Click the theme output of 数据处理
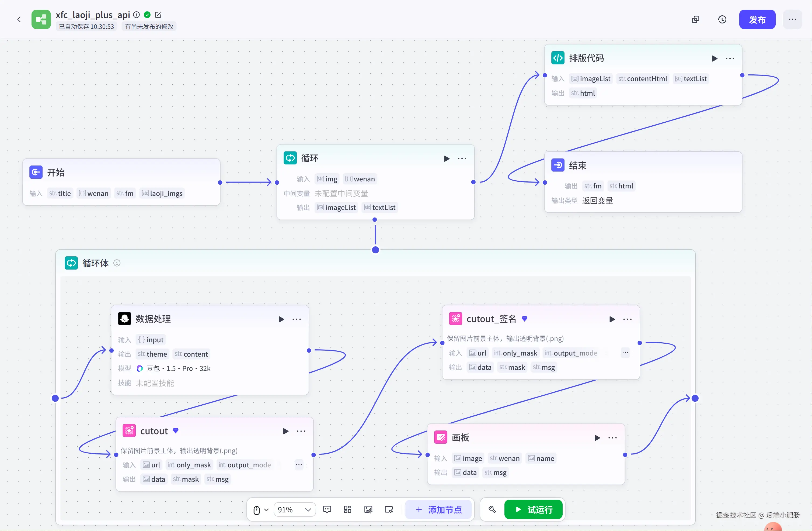 [x=152, y=354]
